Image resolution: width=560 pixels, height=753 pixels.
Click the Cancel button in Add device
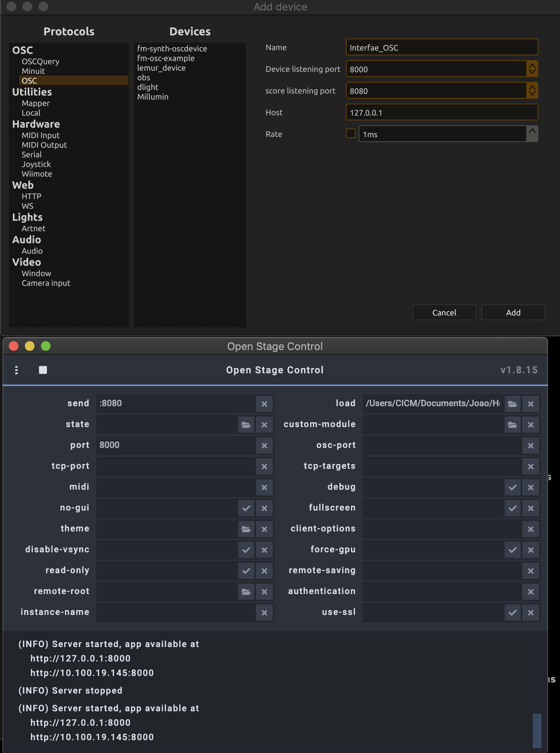(444, 312)
